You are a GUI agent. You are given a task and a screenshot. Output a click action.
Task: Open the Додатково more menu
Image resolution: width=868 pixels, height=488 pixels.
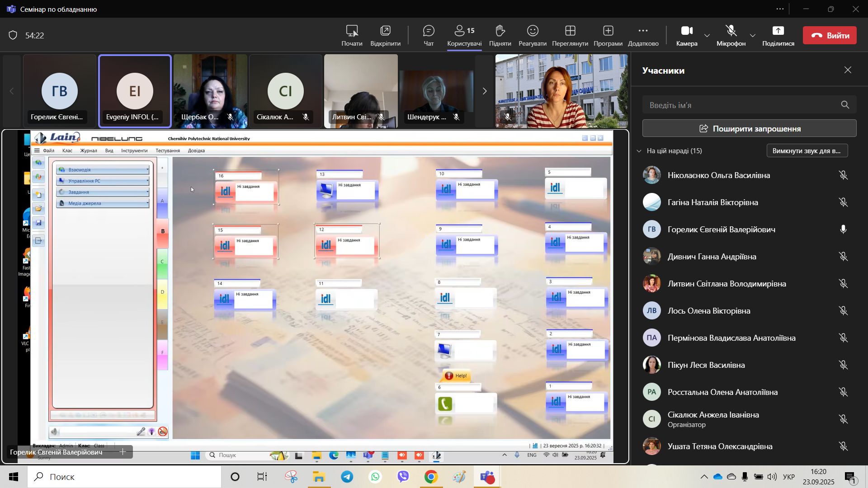pyautogui.click(x=643, y=31)
